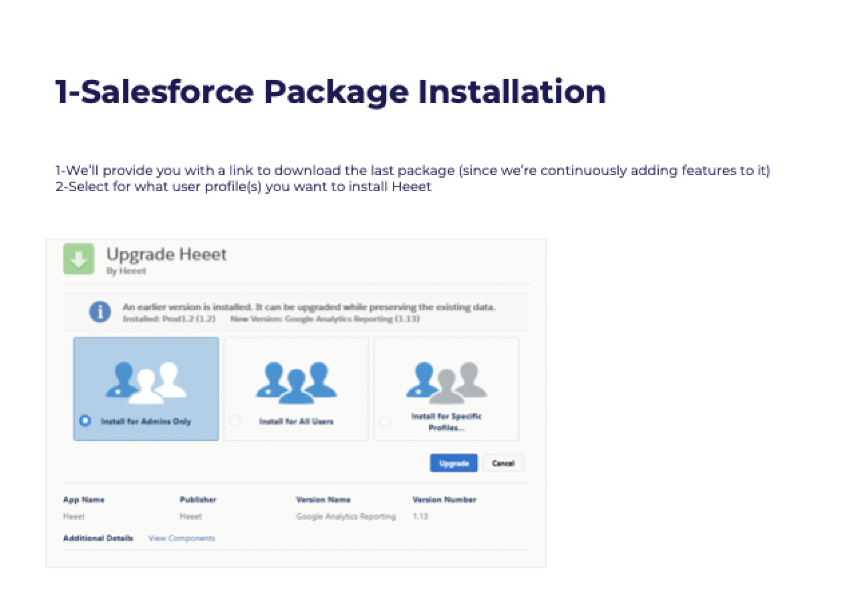Click the Heeet value under App Name
866x616 pixels.
click(74, 516)
